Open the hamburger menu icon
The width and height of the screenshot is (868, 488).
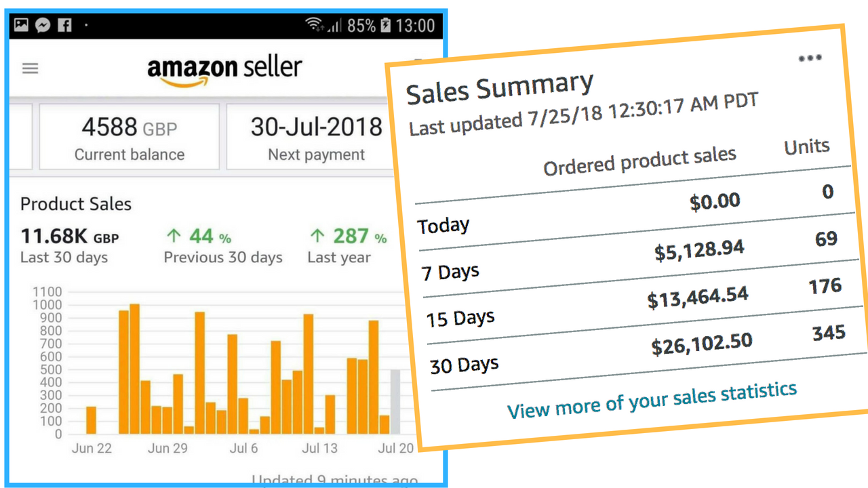[x=31, y=68]
